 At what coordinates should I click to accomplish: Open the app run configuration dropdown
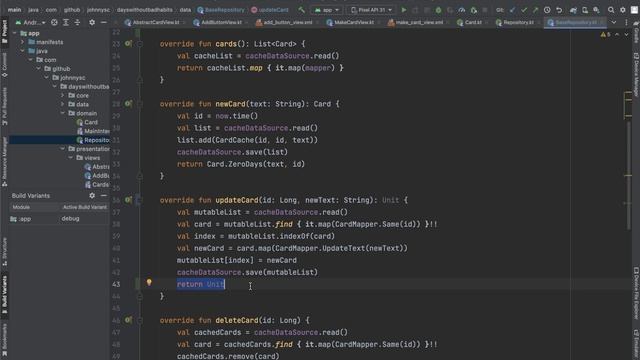tap(327, 10)
